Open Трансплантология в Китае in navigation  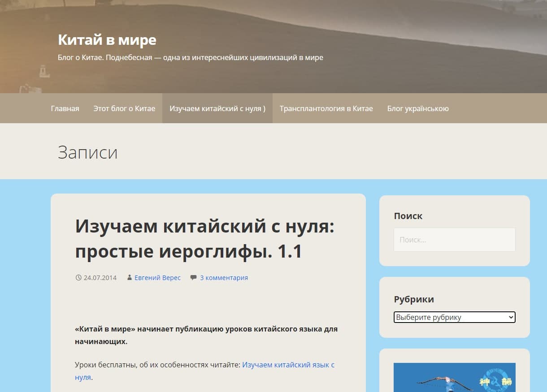(x=326, y=108)
